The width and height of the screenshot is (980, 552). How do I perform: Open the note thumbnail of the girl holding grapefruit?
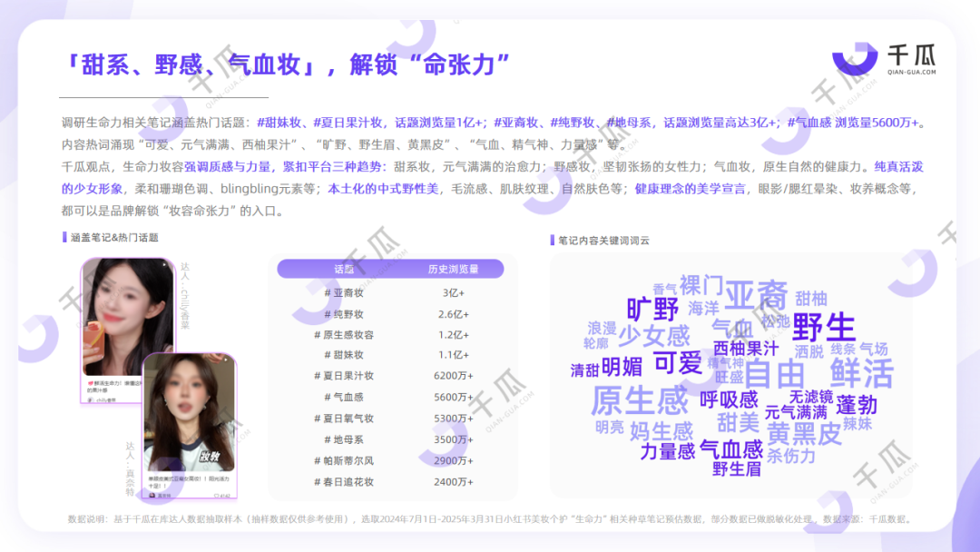128,330
